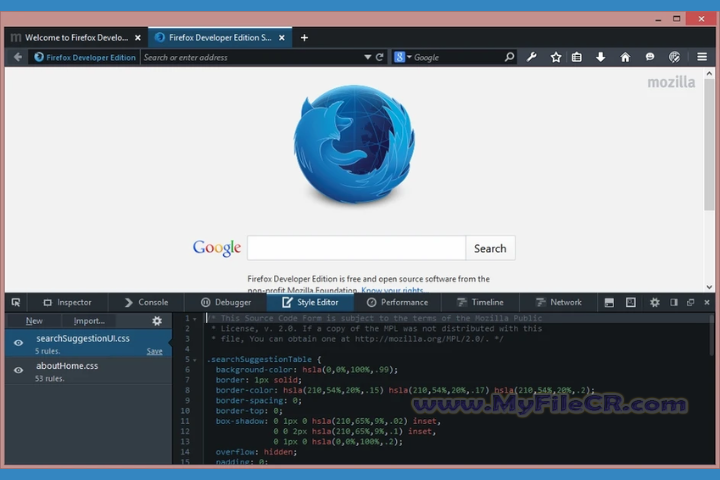Viewport: 720px width, 480px height.
Task: Pop devtools out to separate window icon
Action: tap(690, 302)
